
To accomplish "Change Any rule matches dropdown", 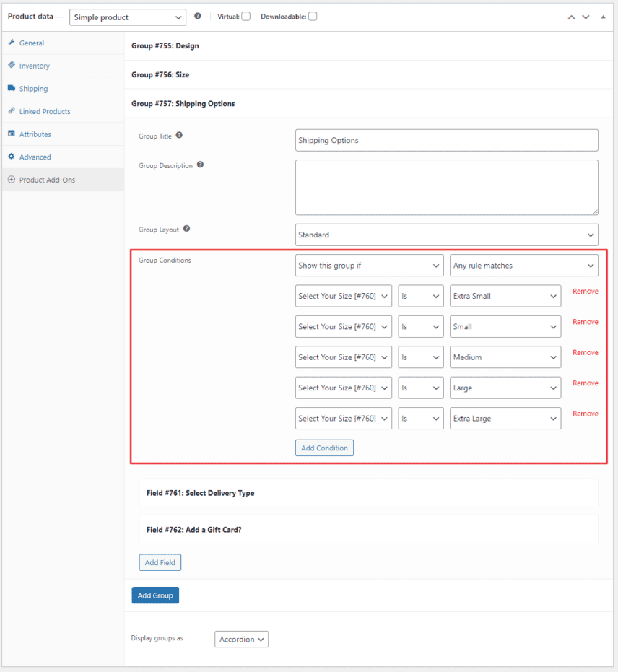I will click(523, 265).
